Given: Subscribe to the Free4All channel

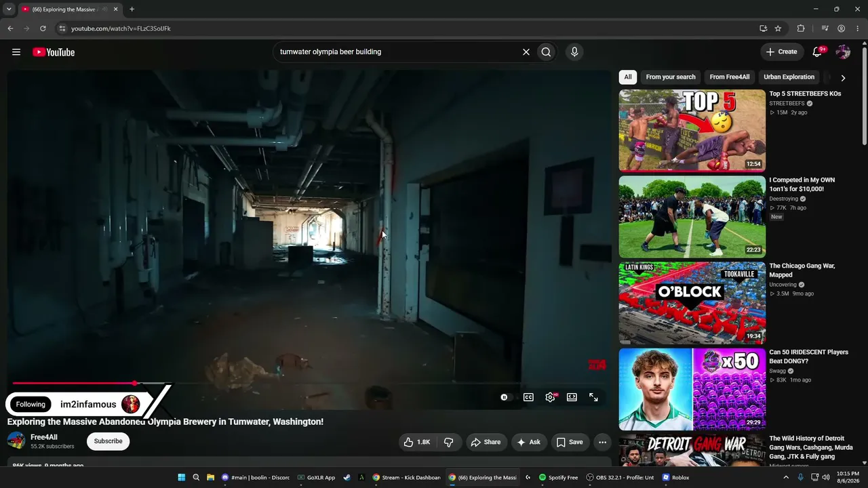Looking at the screenshot, I should click(x=108, y=441).
